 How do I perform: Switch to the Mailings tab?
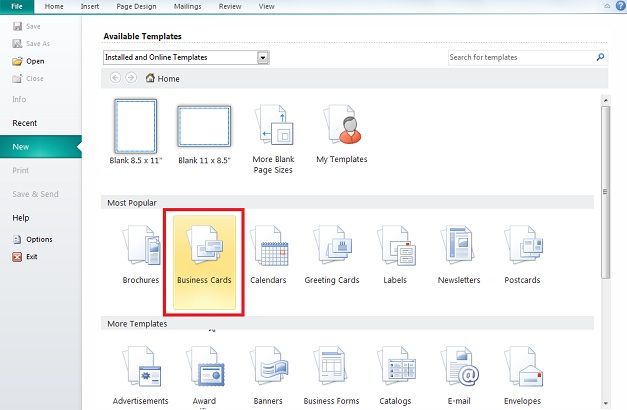point(188,6)
